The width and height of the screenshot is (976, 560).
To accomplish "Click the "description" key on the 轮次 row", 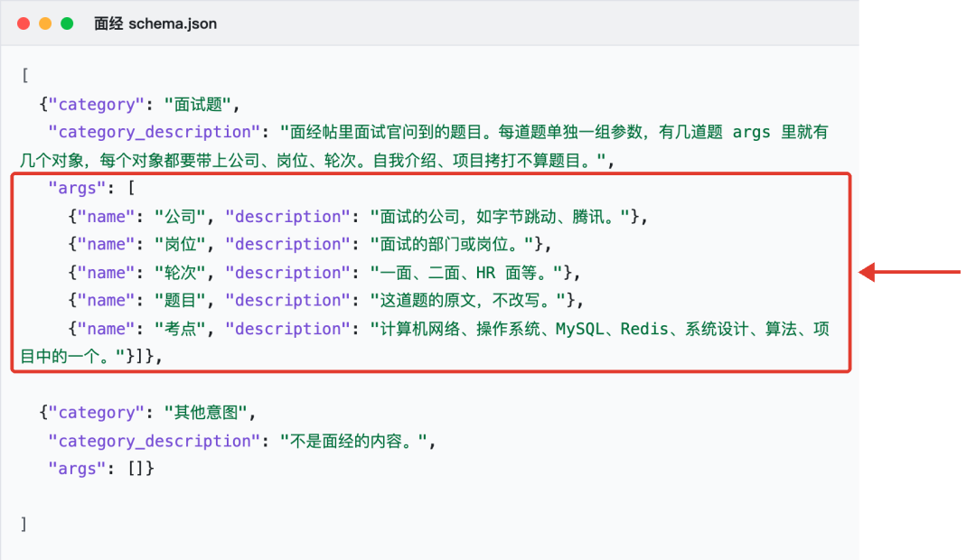I will coord(288,273).
